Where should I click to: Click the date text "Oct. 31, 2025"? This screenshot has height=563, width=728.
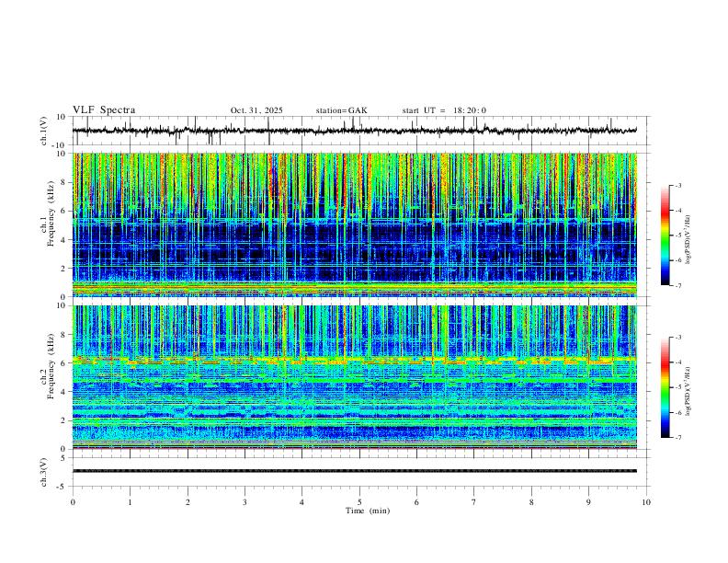[256, 110]
